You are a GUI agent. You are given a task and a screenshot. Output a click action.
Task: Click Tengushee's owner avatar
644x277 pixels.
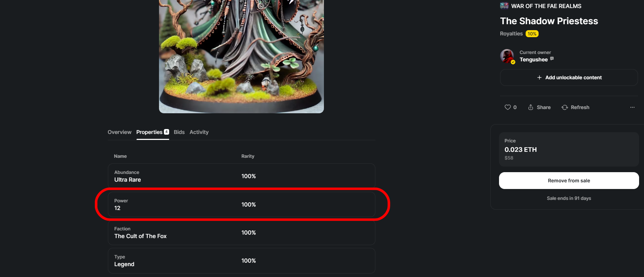(507, 56)
